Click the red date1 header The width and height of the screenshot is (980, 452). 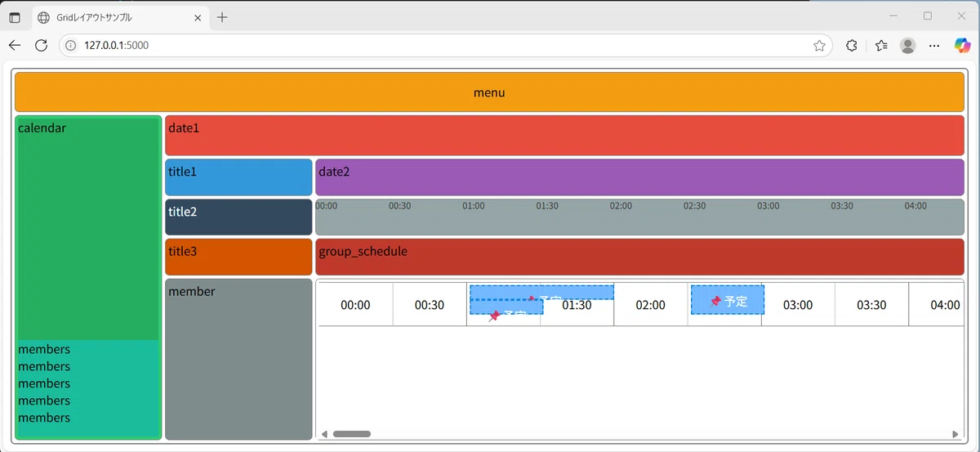564,136
